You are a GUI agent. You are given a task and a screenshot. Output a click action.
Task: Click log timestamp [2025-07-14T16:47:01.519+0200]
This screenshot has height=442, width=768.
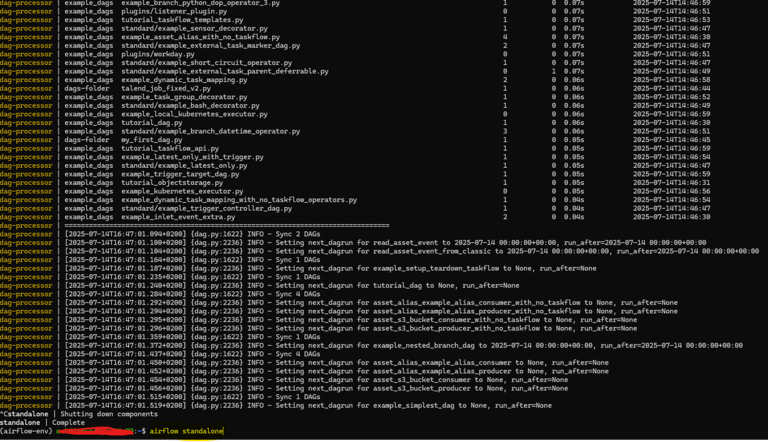tap(125, 406)
